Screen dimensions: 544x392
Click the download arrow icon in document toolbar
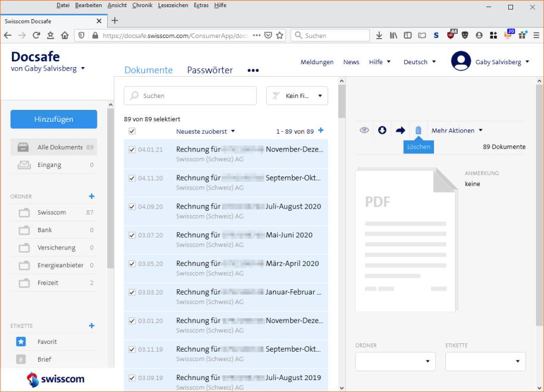pos(382,130)
